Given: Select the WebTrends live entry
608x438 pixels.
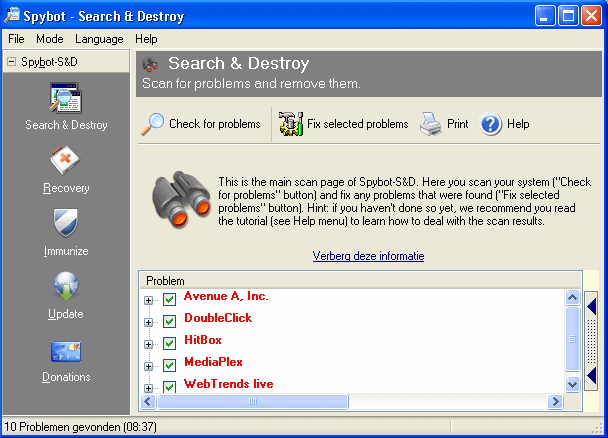Looking at the screenshot, I should [x=229, y=384].
